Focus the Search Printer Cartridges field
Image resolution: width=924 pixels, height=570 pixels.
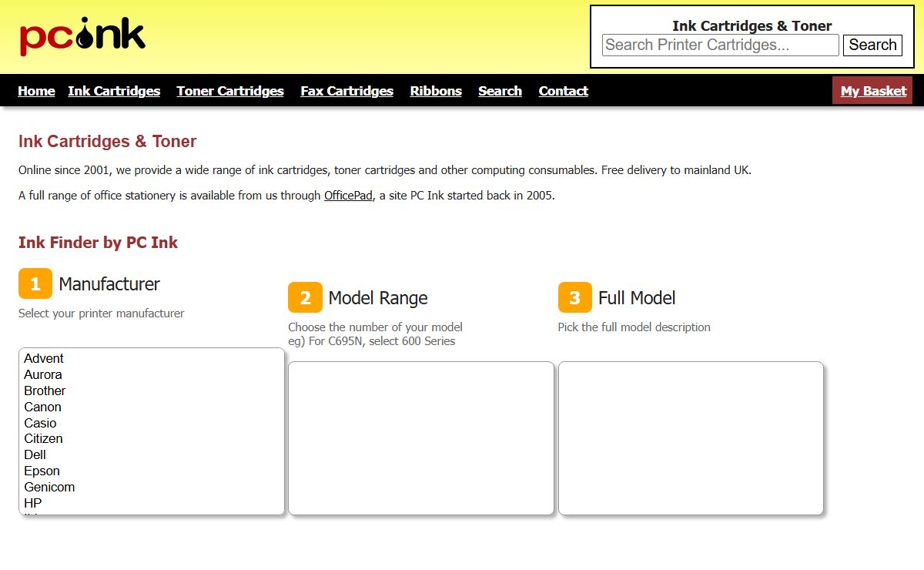click(721, 45)
